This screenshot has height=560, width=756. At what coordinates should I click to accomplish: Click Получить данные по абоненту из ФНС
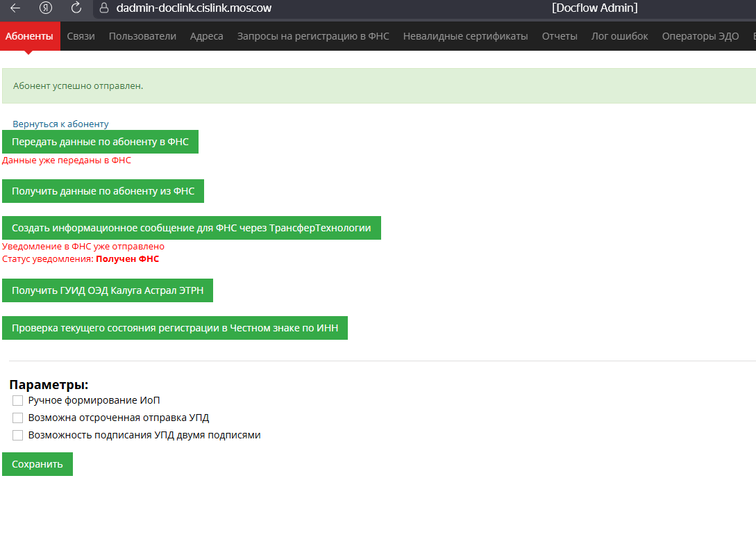[x=103, y=191]
